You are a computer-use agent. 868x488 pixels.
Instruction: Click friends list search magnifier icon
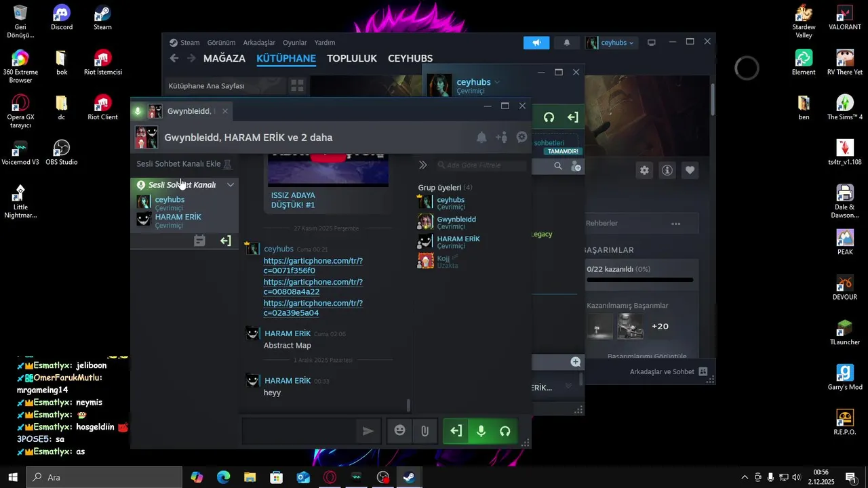pyautogui.click(x=558, y=166)
